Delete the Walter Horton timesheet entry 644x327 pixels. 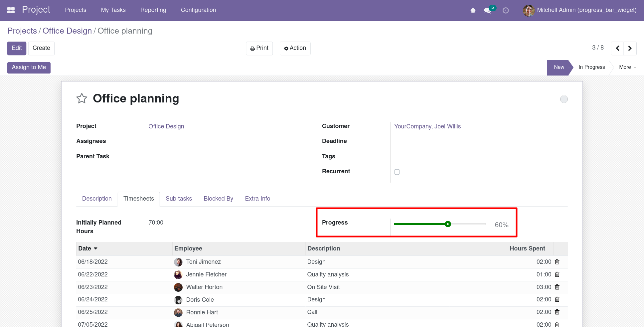[557, 287]
